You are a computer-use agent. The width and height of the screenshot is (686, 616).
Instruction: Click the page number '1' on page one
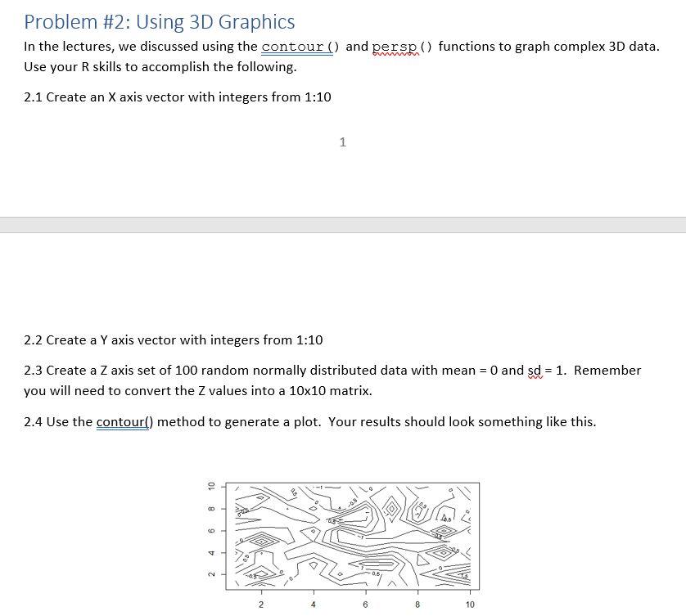click(x=342, y=142)
